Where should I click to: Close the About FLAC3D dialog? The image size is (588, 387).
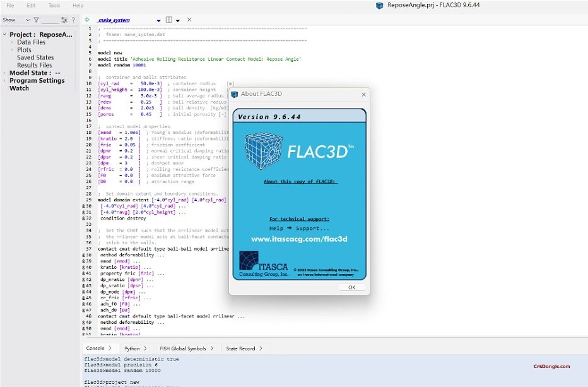click(364, 95)
